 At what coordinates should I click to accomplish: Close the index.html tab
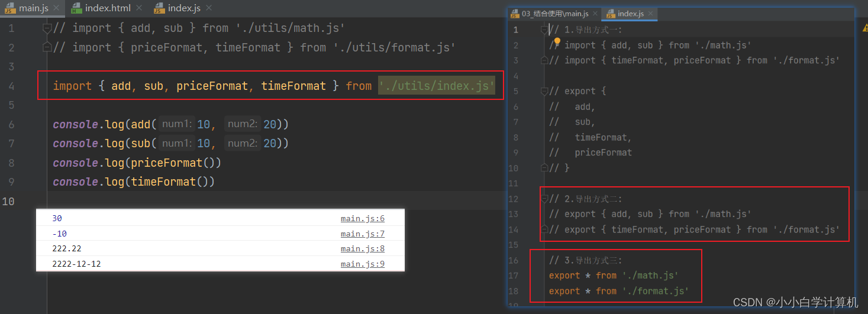[x=138, y=8]
